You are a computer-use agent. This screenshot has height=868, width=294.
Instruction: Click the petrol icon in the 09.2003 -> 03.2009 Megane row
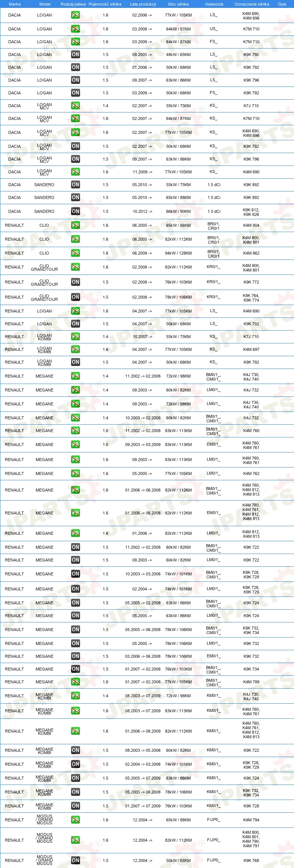pyautogui.click(x=76, y=445)
